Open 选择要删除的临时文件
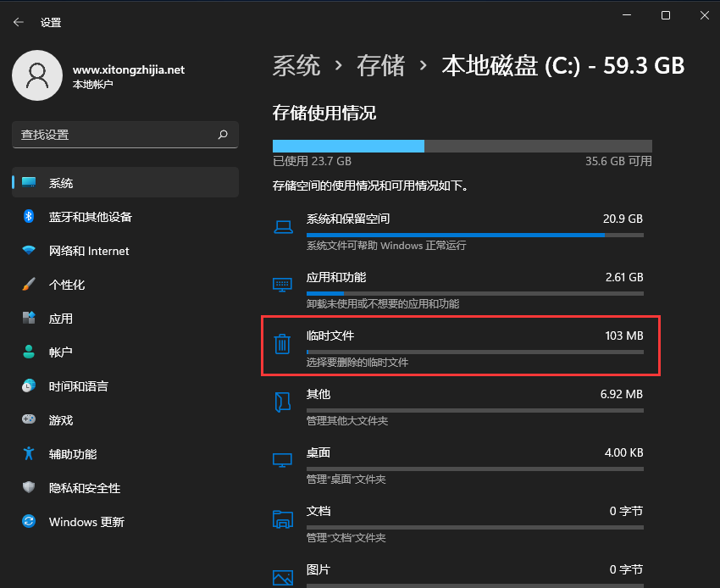 [357, 362]
